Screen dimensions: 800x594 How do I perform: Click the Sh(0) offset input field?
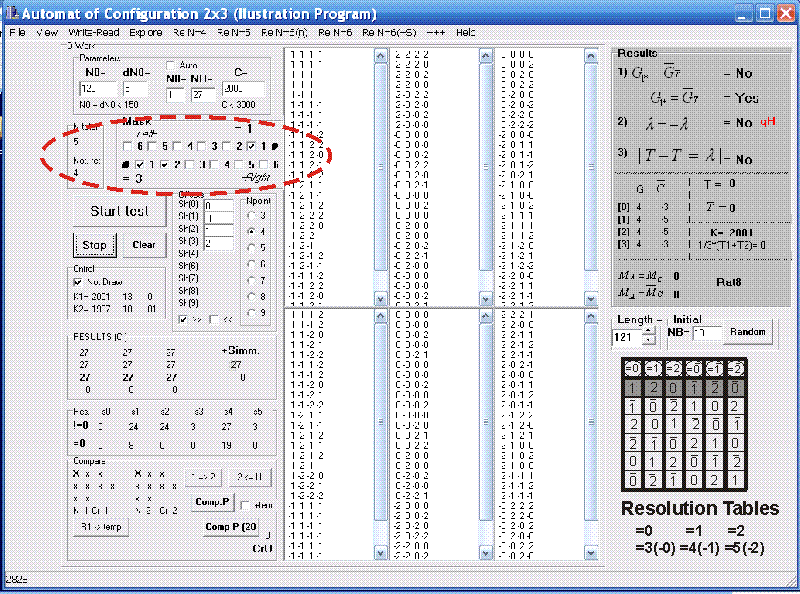pyautogui.click(x=219, y=206)
